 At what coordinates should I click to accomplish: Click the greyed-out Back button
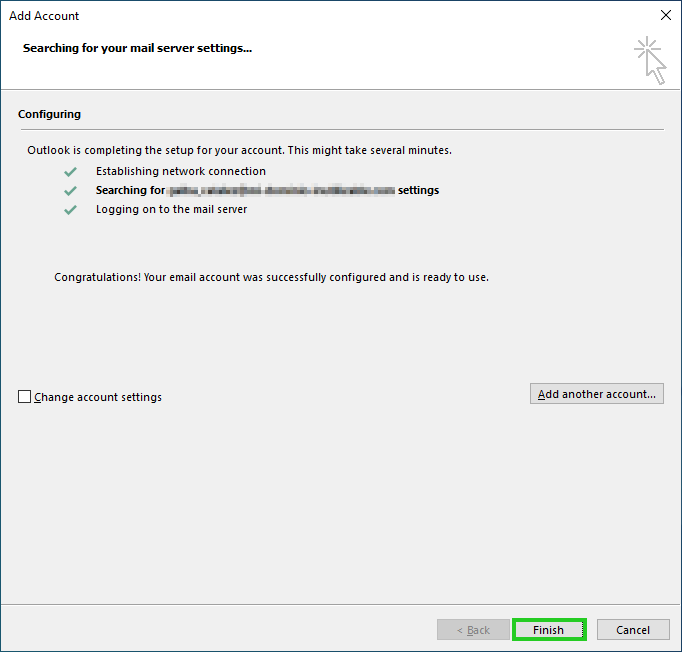[473, 630]
